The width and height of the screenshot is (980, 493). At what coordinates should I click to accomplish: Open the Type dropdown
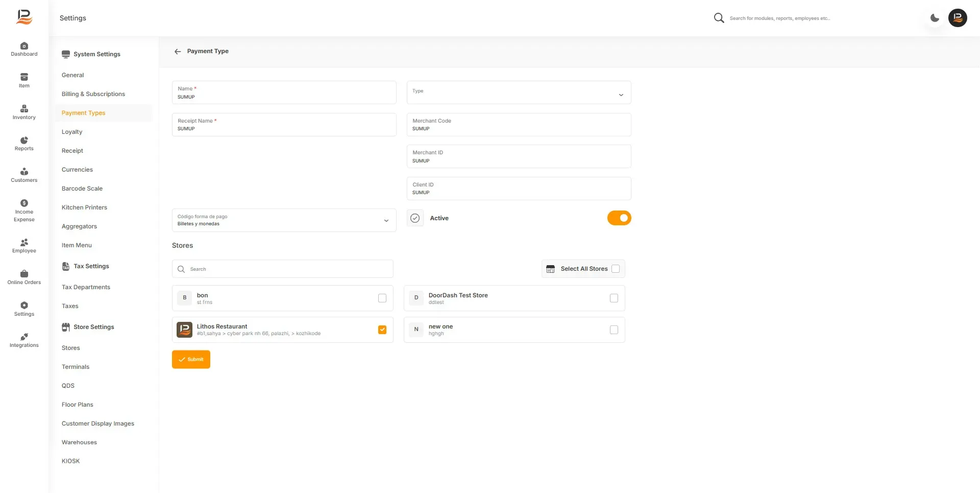click(519, 92)
